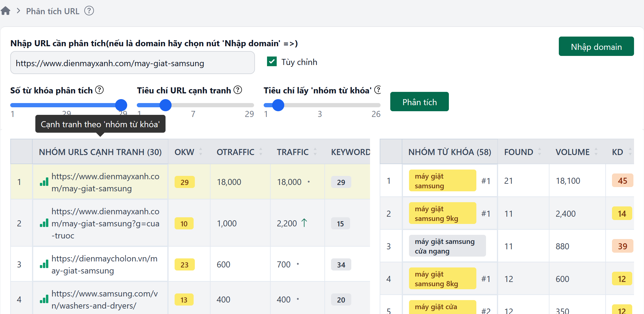Screen dimensions: 644x314
Task: Sort by OTRAFFIC column arrows
Action: click(x=261, y=152)
